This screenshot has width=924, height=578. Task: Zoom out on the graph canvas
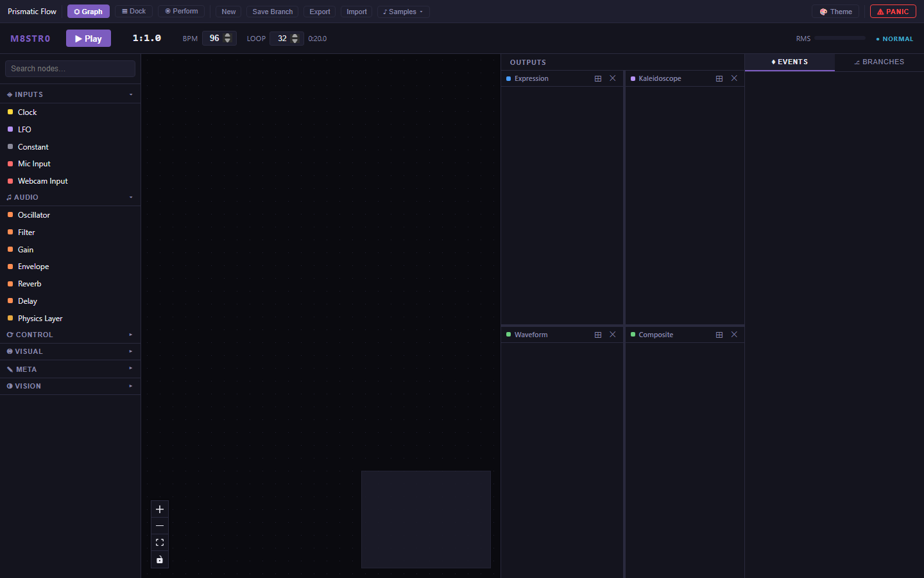pyautogui.click(x=160, y=526)
